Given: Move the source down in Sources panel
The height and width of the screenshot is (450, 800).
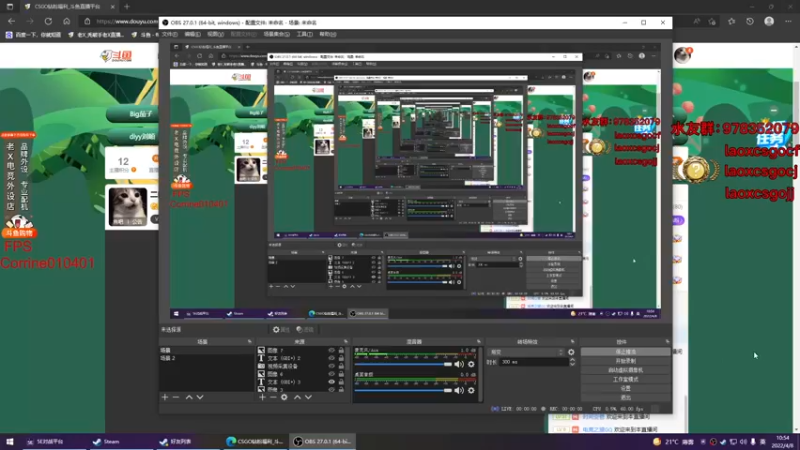Looking at the screenshot, I should 308,397.
